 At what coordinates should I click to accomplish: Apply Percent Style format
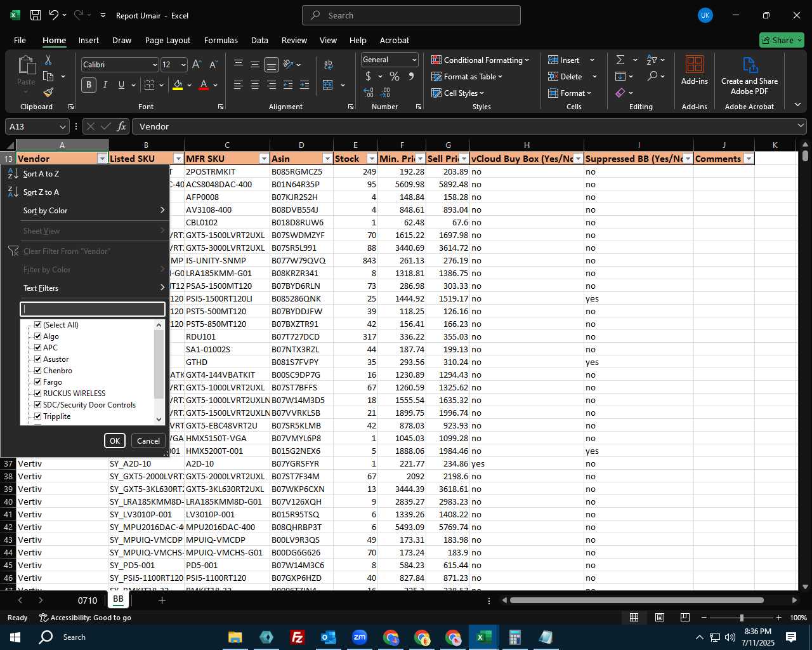click(x=395, y=76)
